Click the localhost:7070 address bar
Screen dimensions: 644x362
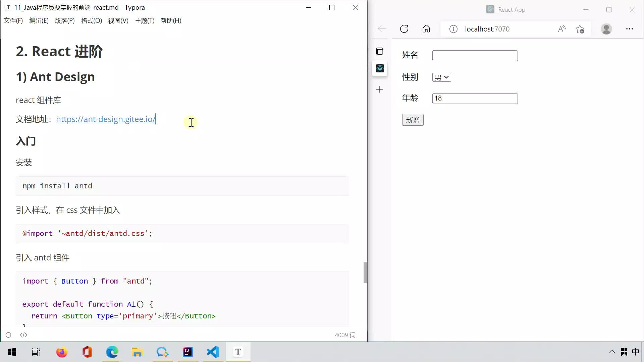[x=487, y=29]
